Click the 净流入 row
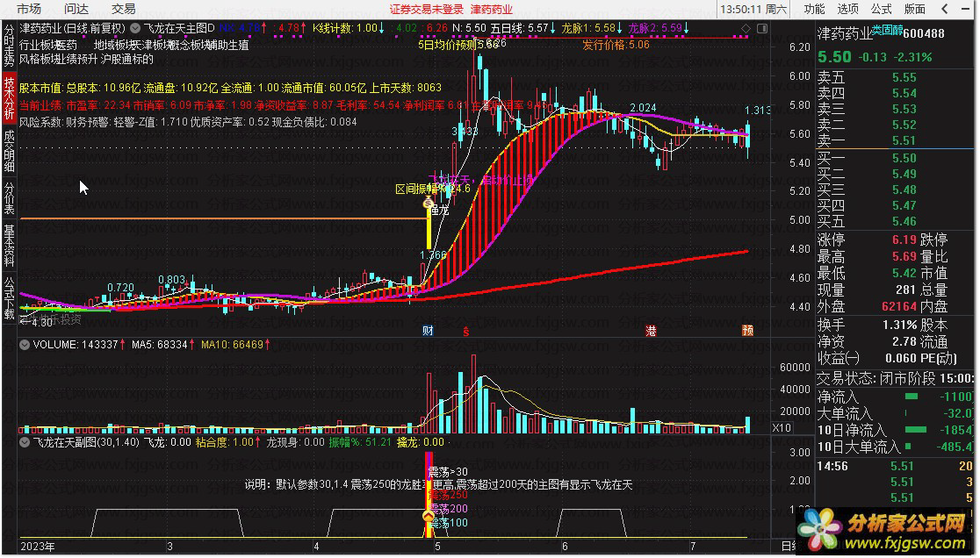The image size is (980, 558). click(x=895, y=397)
